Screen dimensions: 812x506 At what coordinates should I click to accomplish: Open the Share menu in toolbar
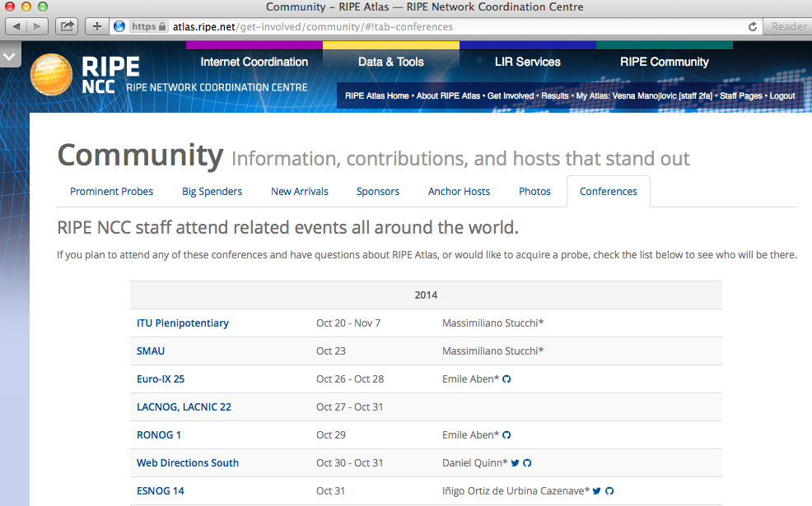pyautogui.click(x=68, y=26)
